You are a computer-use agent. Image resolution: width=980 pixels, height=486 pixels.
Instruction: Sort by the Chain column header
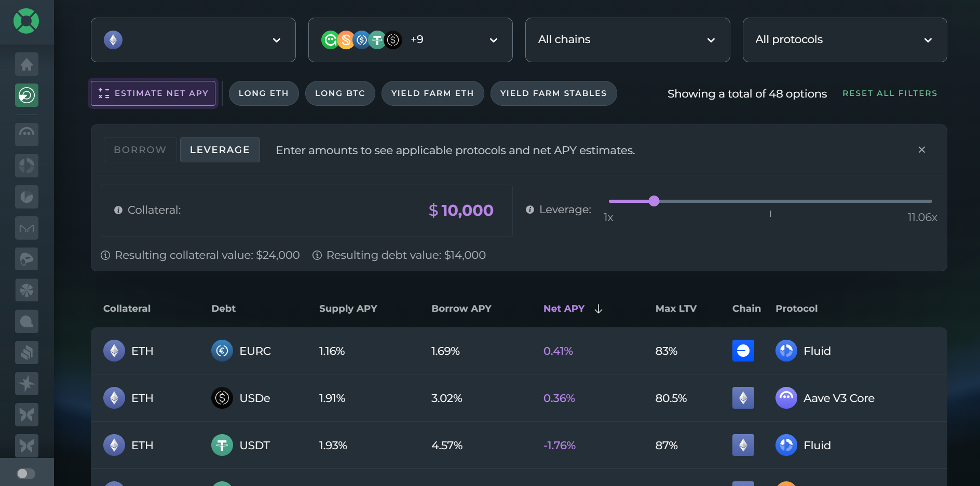746,309
